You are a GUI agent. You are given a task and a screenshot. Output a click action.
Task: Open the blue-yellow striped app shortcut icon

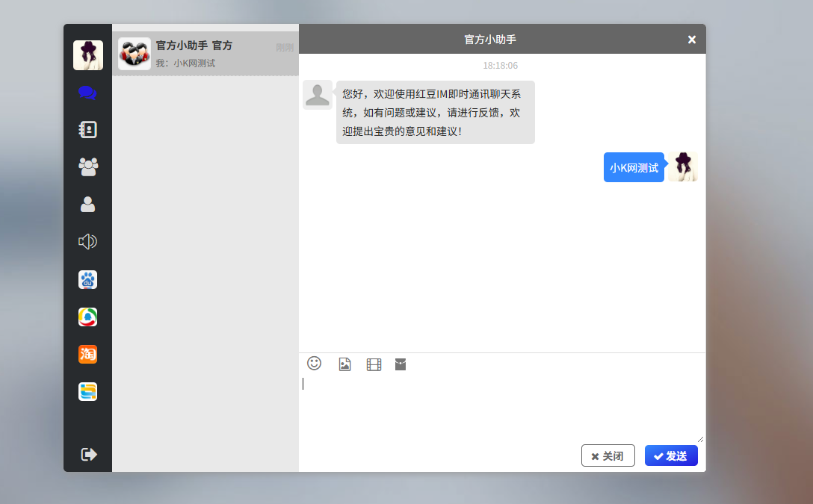click(x=87, y=392)
